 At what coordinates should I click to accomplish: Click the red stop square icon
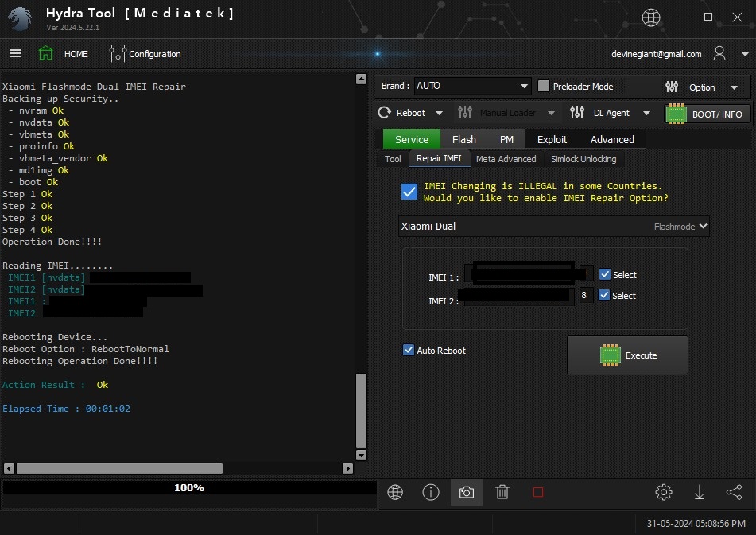coord(538,492)
